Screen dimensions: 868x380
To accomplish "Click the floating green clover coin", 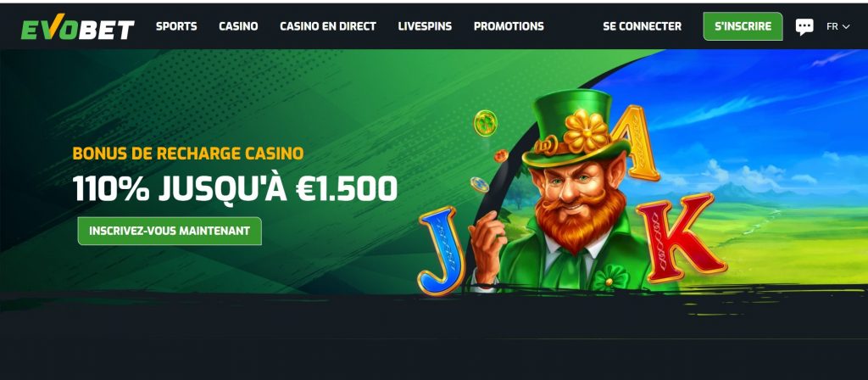I will coord(486,123).
